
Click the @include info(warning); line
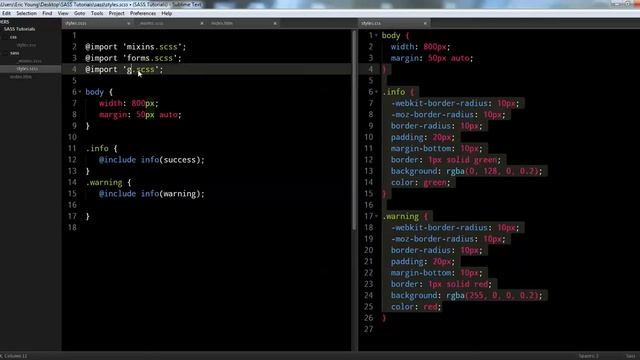[151, 194]
